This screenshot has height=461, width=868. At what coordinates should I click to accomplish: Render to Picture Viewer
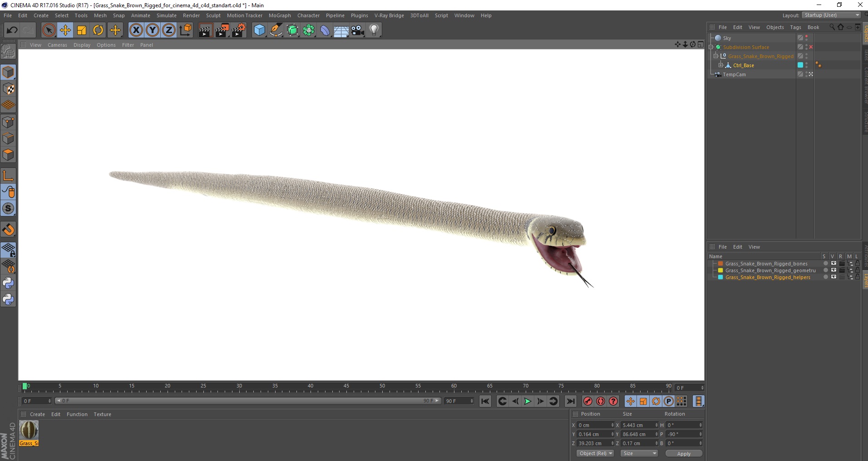tap(222, 30)
